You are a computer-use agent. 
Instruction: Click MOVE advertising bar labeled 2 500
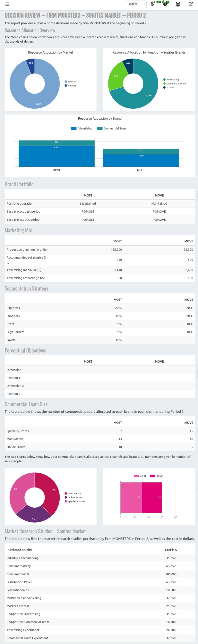(x=57, y=156)
